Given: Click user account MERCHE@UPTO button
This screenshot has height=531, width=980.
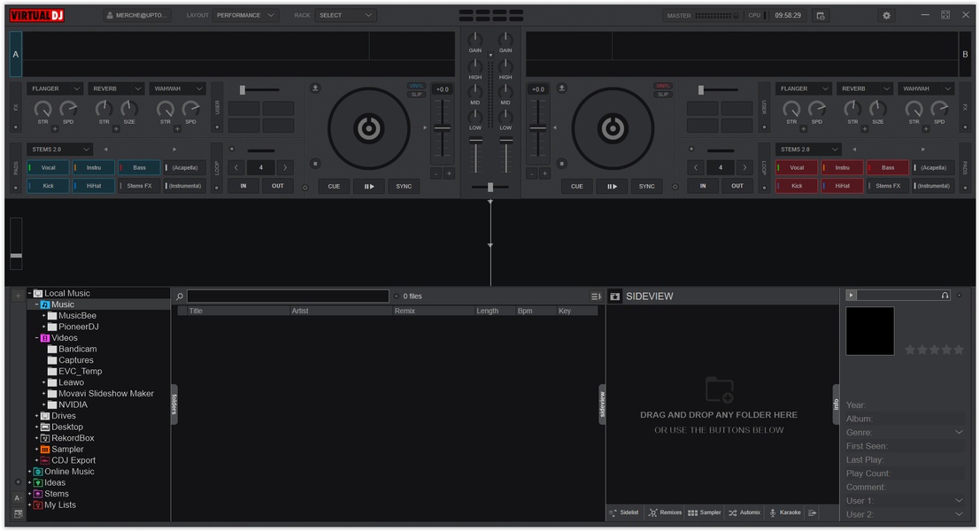Looking at the screenshot, I should tap(137, 15).
